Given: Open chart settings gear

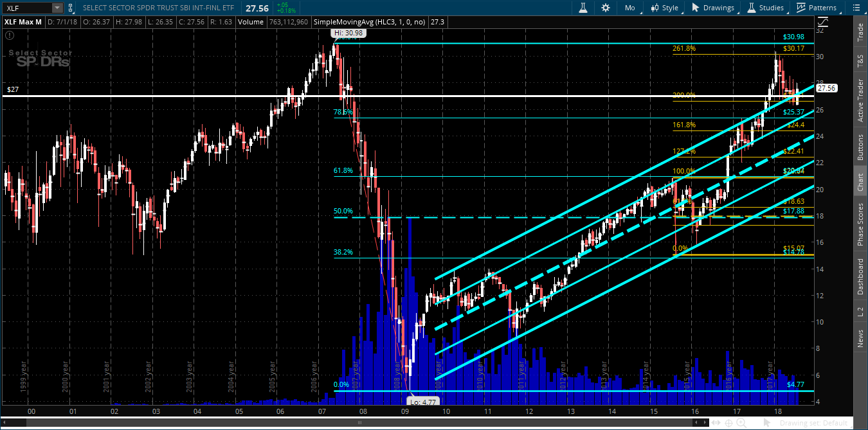Looking at the screenshot, I should pos(605,8).
